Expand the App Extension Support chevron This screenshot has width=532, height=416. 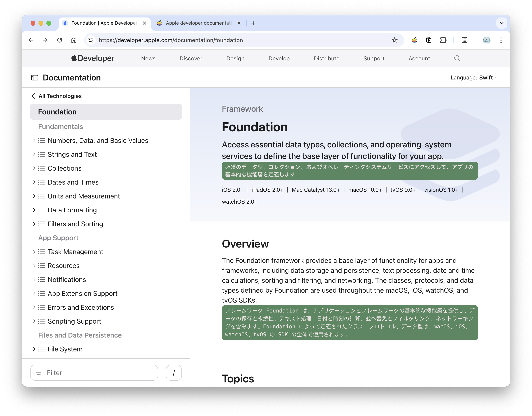coord(34,293)
